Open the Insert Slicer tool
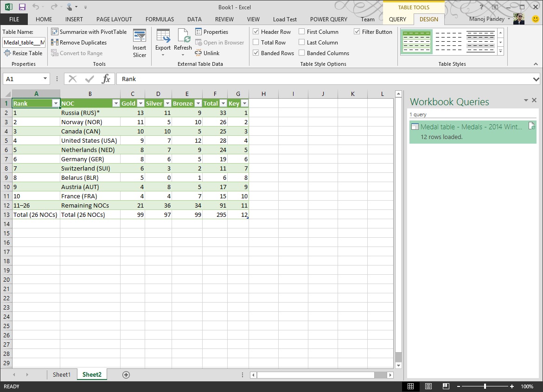Viewport: 543px width, 392px height. (139, 42)
